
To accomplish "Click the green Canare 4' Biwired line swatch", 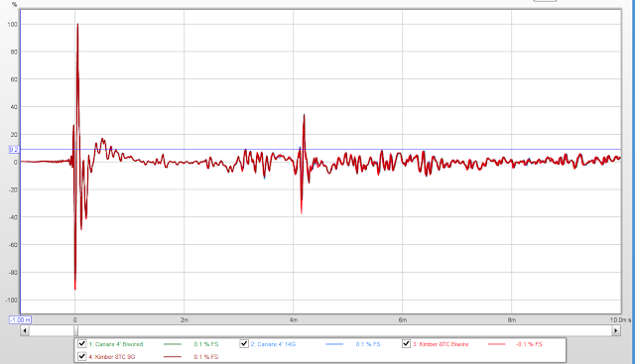I will tap(173, 344).
